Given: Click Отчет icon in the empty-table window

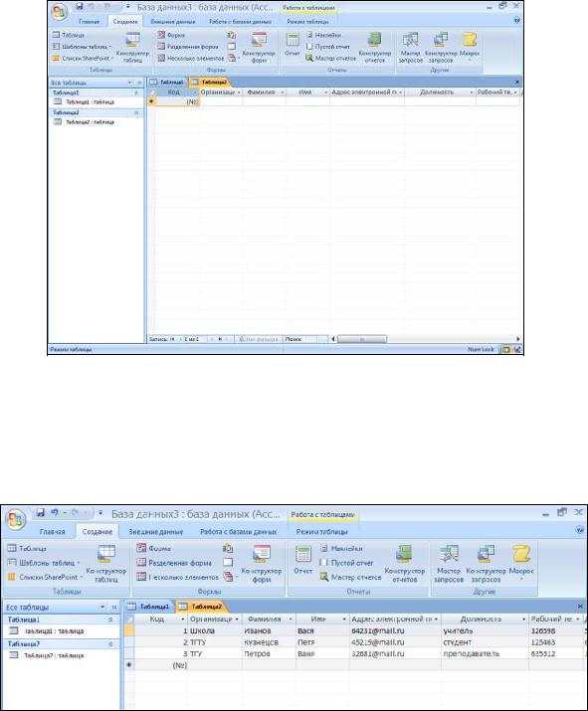Looking at the screenshot, I should (293, 40).
